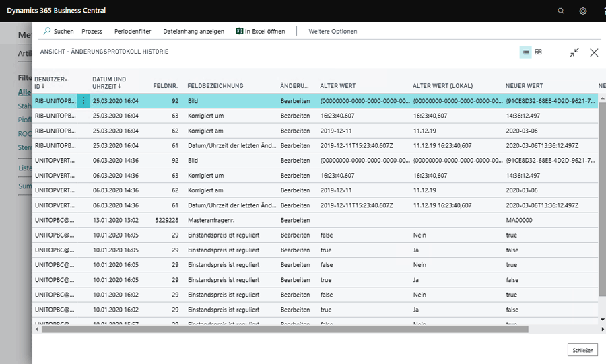Click the Schließen button
Image resolution: width=606 pixels, height=364 pixels.
pos(582,350)
